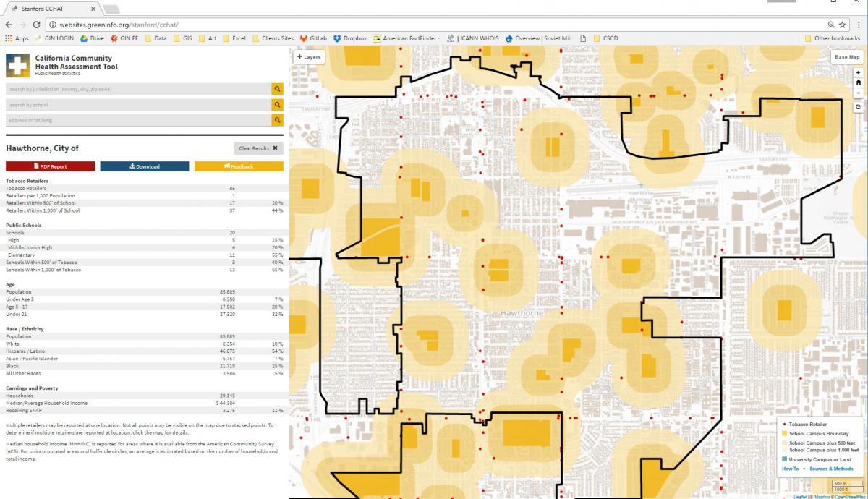Click the Under 21 age row
Screen dimensions: 868x499
click(x=145, y=315)
